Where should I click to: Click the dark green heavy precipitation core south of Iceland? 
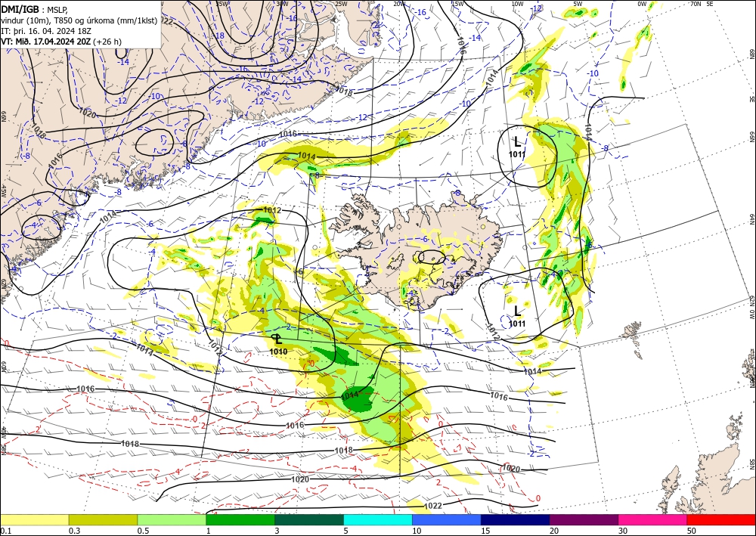pos(359,398)
